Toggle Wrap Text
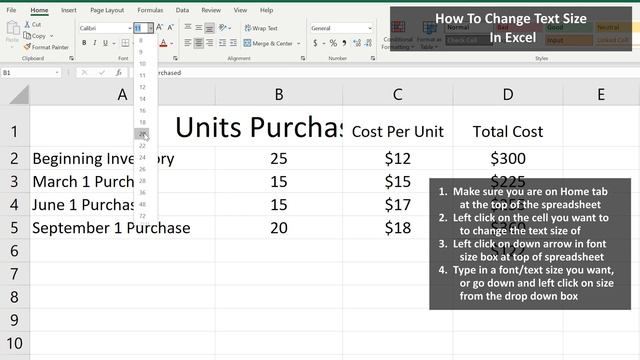 click(261, 28)
